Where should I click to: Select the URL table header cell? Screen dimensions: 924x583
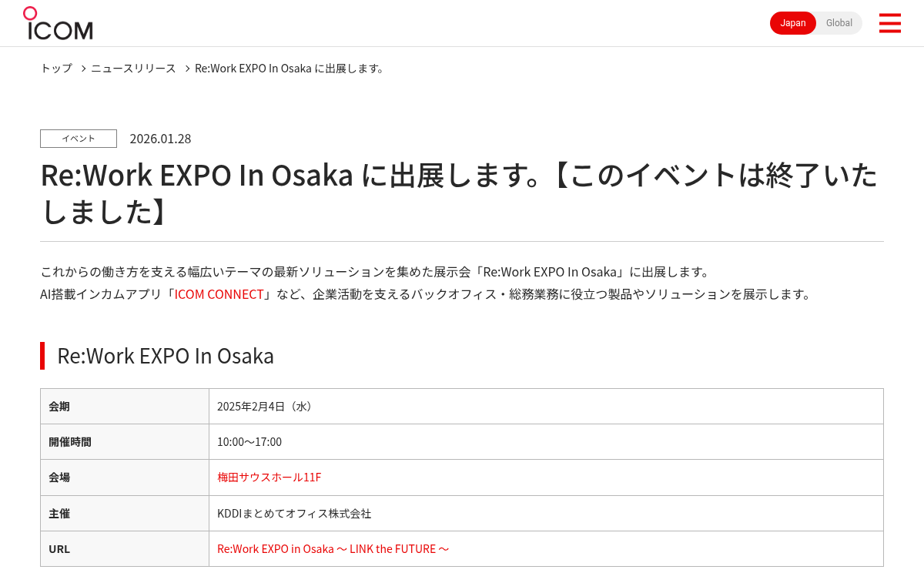[x=125, y=549]
